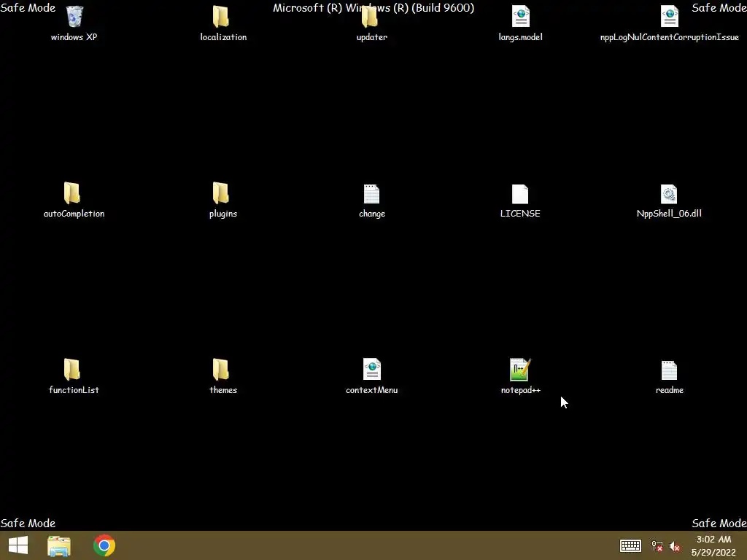Click the 'langs.model' label text

click(520, 37)
